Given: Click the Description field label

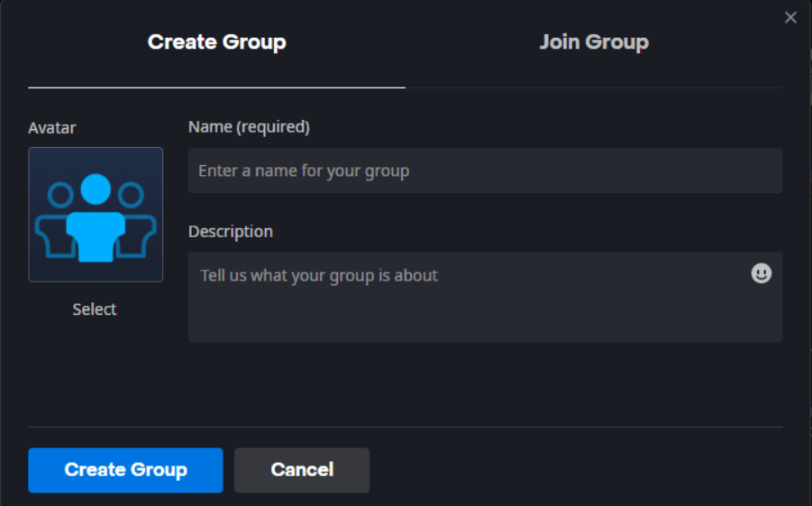Looking at the screenshot, I should (x=231, y=232).
